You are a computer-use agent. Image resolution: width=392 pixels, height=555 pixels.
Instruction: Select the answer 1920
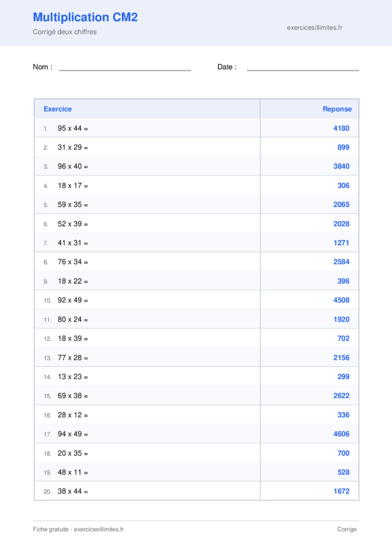pyautogui.click(x=342, y=319)
